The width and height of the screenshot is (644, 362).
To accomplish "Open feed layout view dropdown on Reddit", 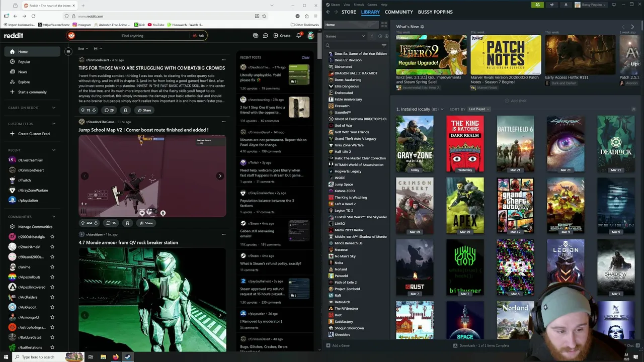I will click(97, 49).
